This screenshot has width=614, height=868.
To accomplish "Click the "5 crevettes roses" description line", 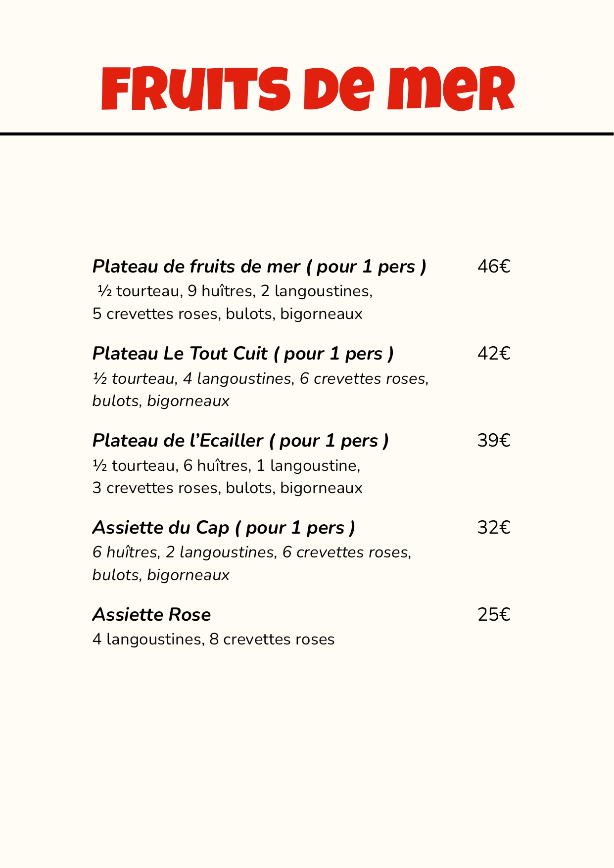I will pos(227,314).
